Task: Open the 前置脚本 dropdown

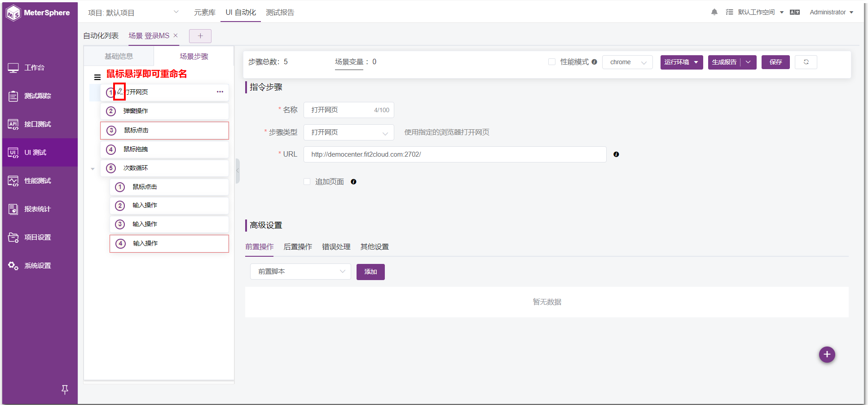Action: pyautogui.click(x=300, y=272)
